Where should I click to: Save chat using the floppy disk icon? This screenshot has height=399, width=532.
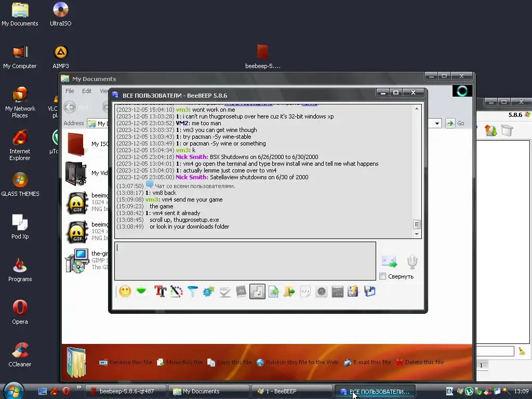(369, 291)
